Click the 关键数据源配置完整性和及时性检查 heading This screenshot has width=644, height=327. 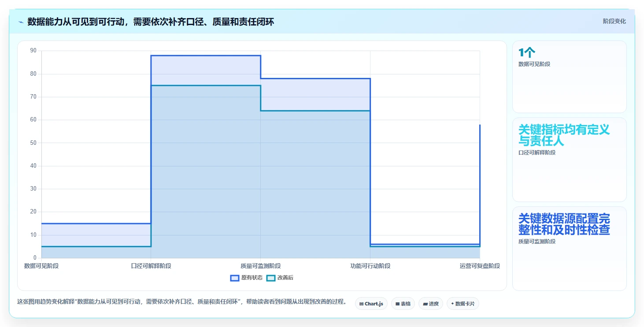[564, 224]
